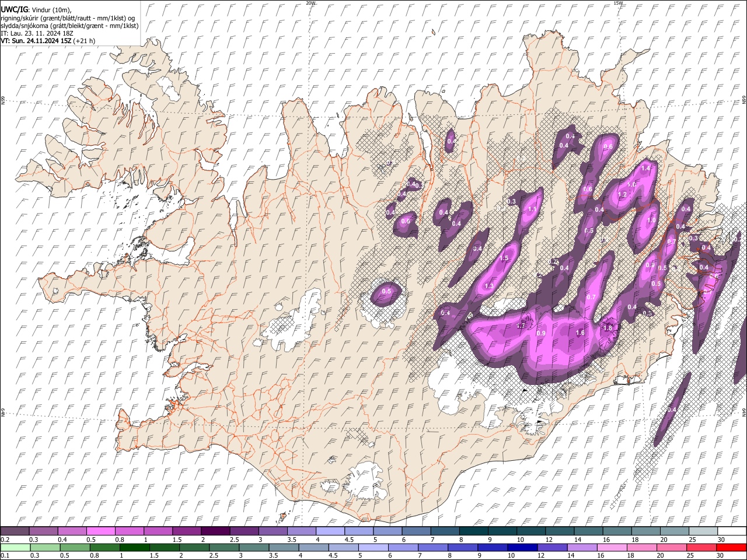The width and height of the screenshot is (747, 560).
Task: Click the 1.2 precipitation value on the map
Action: tap(622, 194)
